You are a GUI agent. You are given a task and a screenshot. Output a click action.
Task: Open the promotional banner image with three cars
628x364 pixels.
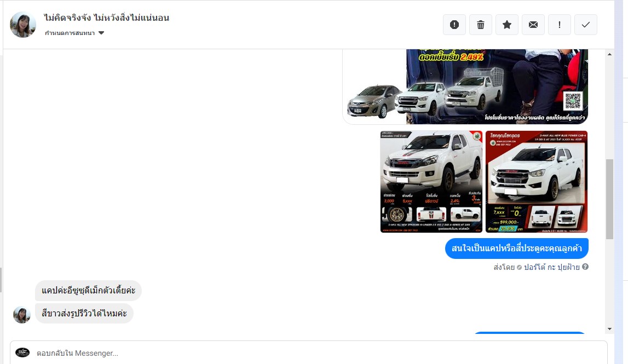[465, 86]
